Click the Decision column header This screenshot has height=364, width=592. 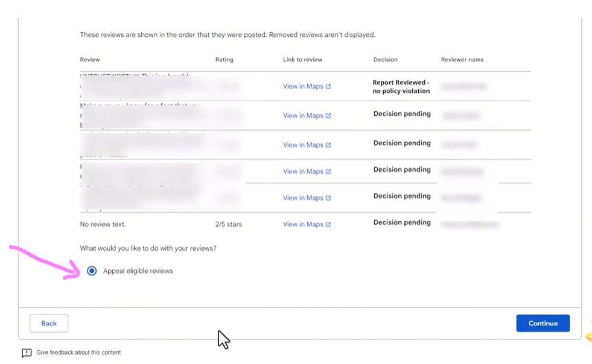[x=385, y=60]
